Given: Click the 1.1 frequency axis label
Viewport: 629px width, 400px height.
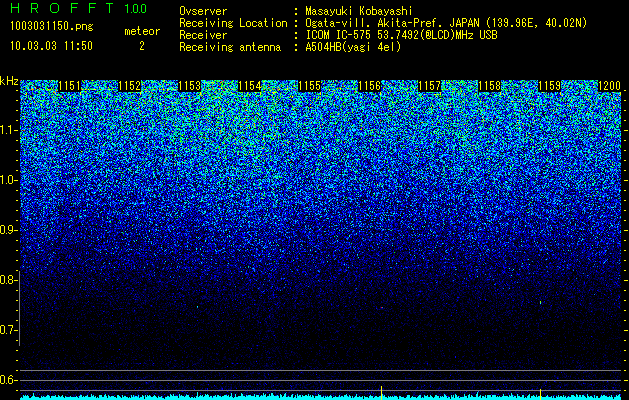Looking at the screenshot, I should (9, 130).
